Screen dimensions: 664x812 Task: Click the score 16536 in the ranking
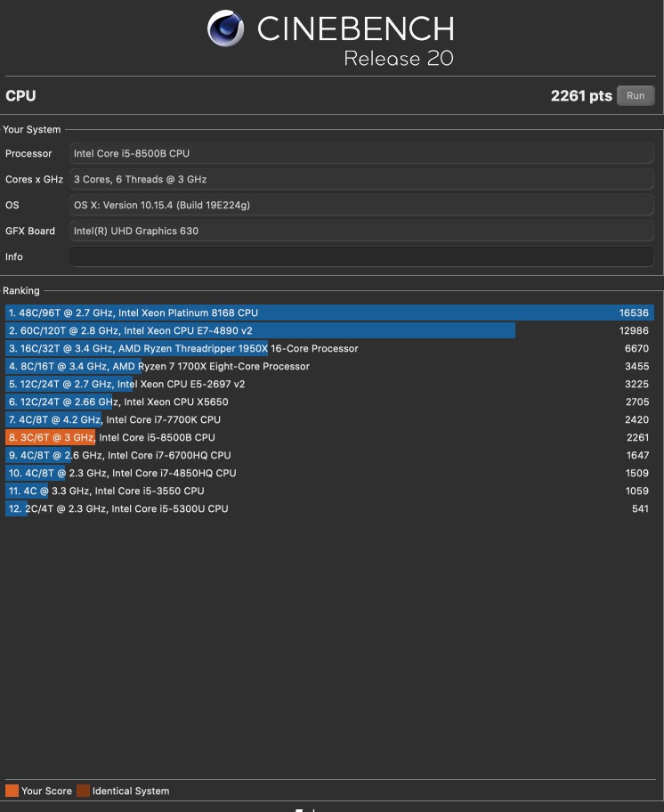pyautogui.click(x=634, y=313)
